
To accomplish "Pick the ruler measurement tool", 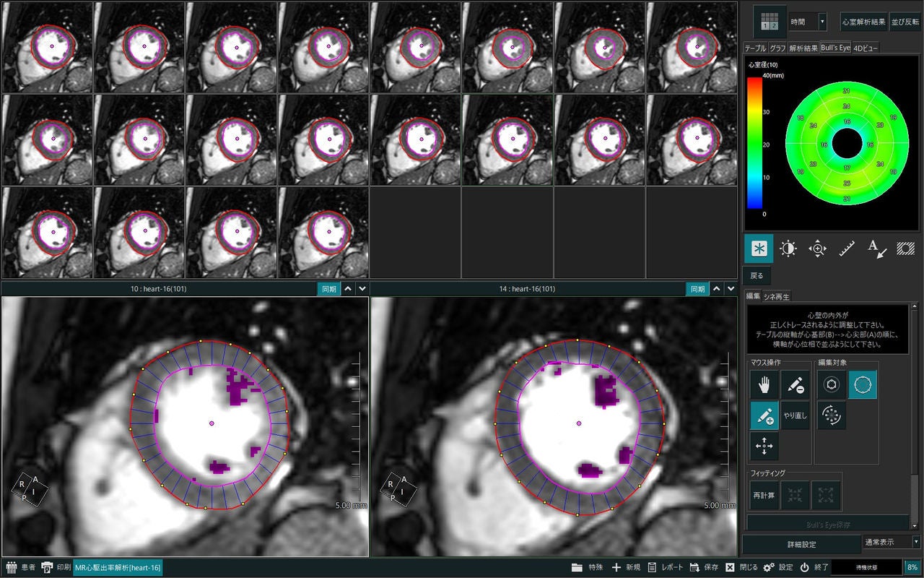I will click(847, 249).
